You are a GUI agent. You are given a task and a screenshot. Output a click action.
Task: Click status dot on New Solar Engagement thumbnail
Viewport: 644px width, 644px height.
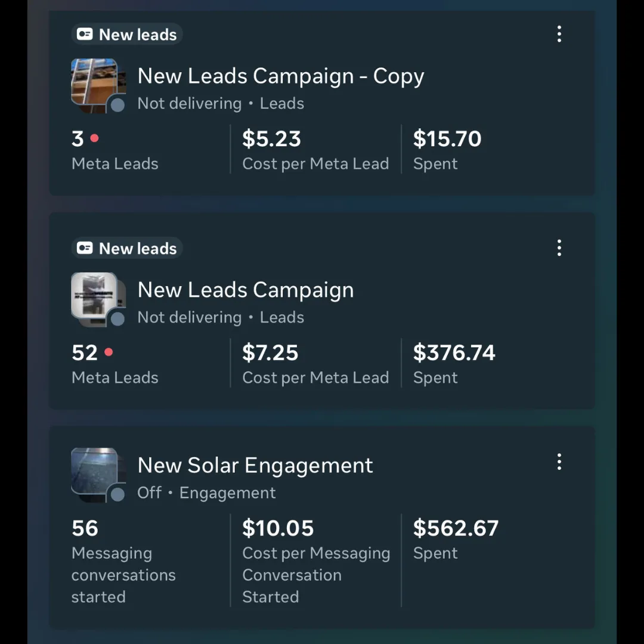tap(118, 494)
